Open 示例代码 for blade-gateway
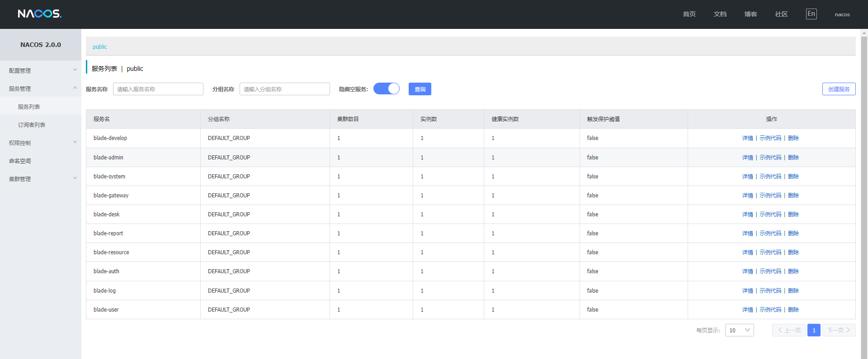This screenshot has width=868, height=359. point(770,196)
